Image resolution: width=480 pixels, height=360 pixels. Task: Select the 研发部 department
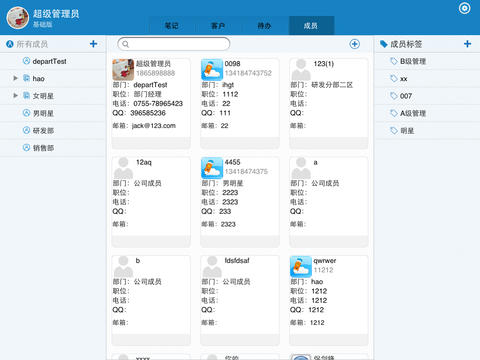click(x=52, y=131)
